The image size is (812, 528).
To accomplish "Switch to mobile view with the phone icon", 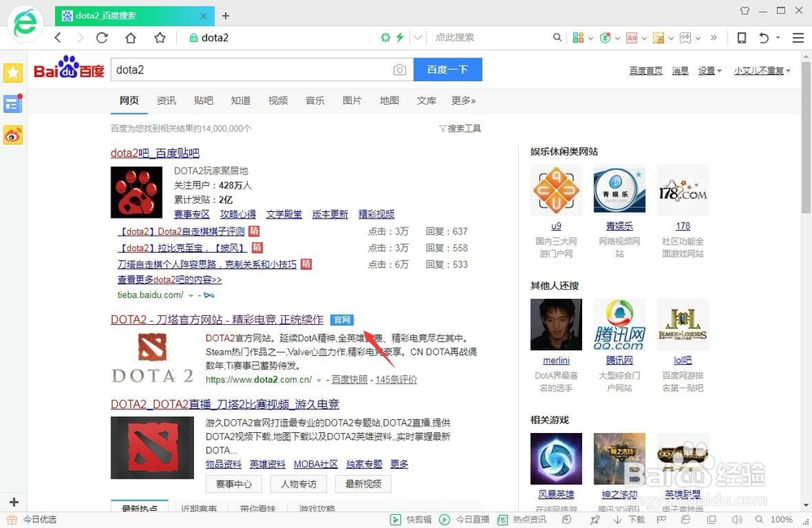I will click(x=741, y=37).
